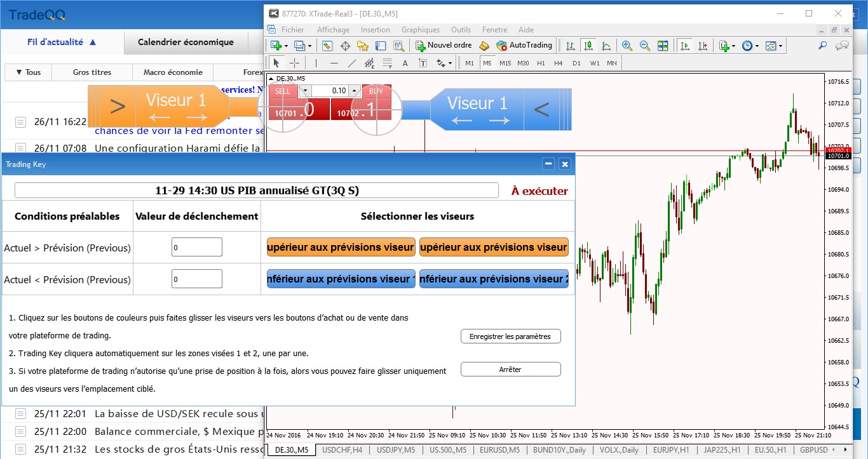This screenshot has width=868, height=459.
Task: Expand the Templates dropdown arrow
Action: [x=781, y=46]
